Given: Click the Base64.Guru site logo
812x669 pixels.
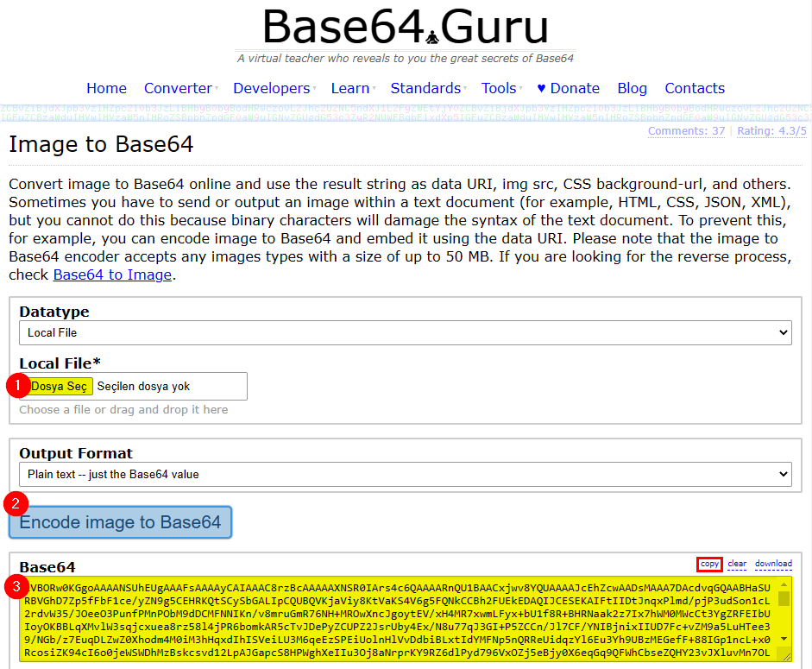Looking at the screenshot, I should pyautogui.click(x=406, y=27).
